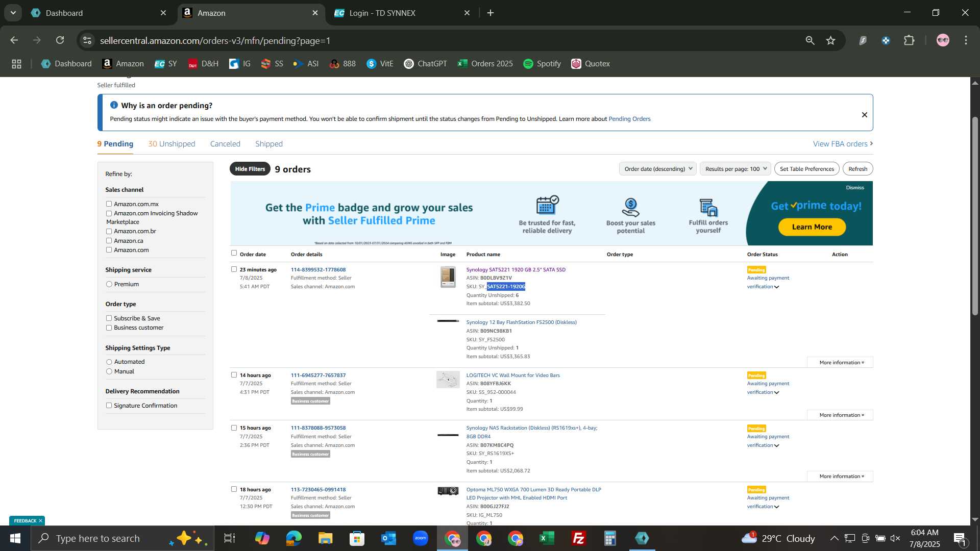This screenshot has height=551, width=980.
Task: Expand Awaiting payment verification for Synology NAS Rackstation order
Action: tap(776, 445)
